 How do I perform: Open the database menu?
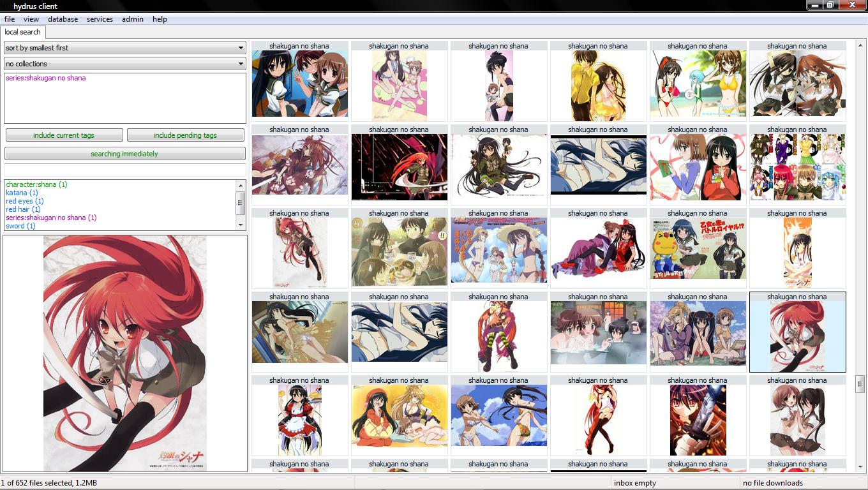63,19
